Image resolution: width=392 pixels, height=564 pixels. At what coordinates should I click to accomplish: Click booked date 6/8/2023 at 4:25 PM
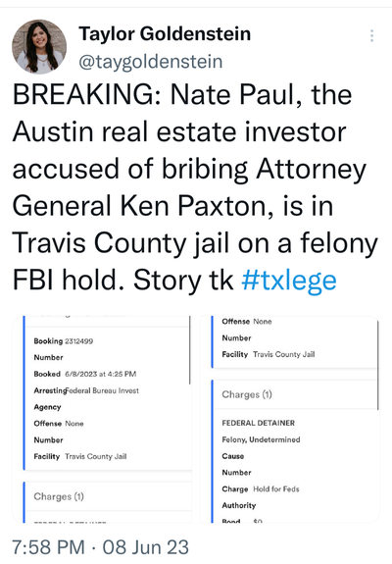point(101,374)
